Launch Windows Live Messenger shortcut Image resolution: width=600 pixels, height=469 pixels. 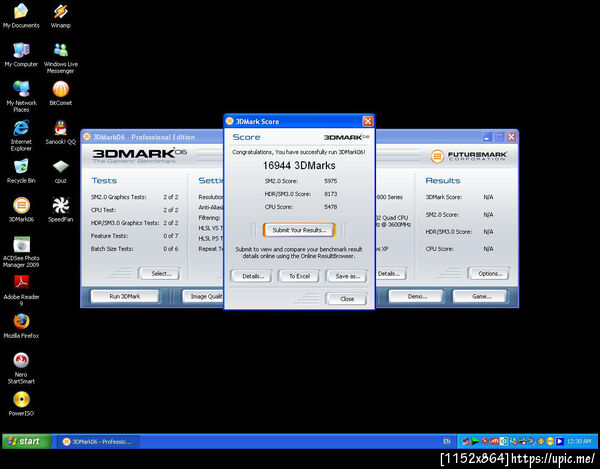(x=60, y=58)
